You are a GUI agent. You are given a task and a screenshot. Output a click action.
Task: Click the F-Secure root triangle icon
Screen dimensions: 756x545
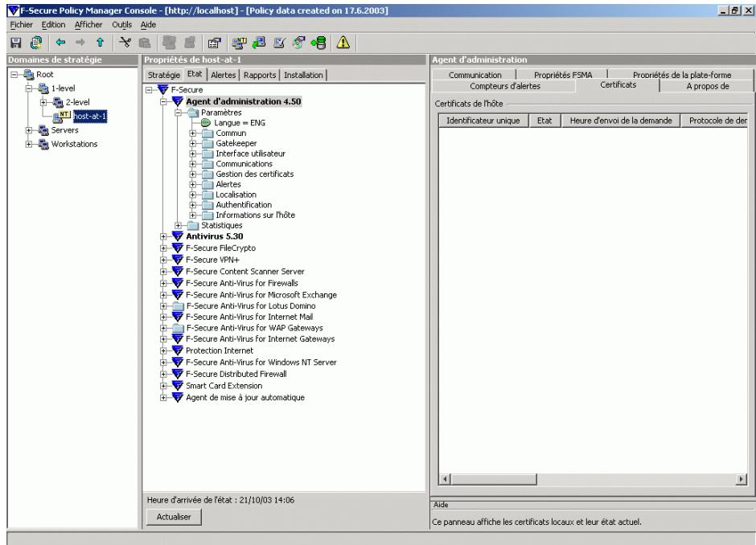(x=163, y=90)
